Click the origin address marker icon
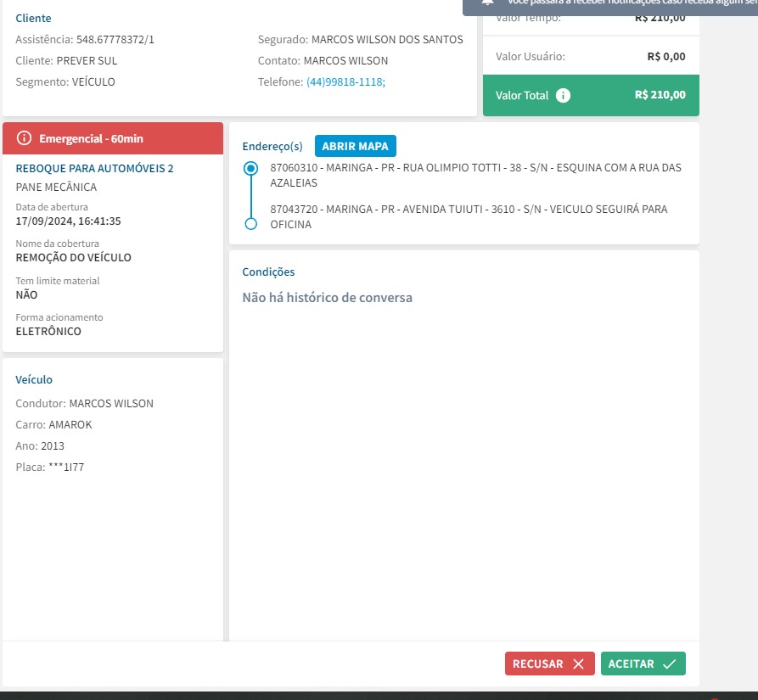758x700 pixels. click(x=250, y=168)
